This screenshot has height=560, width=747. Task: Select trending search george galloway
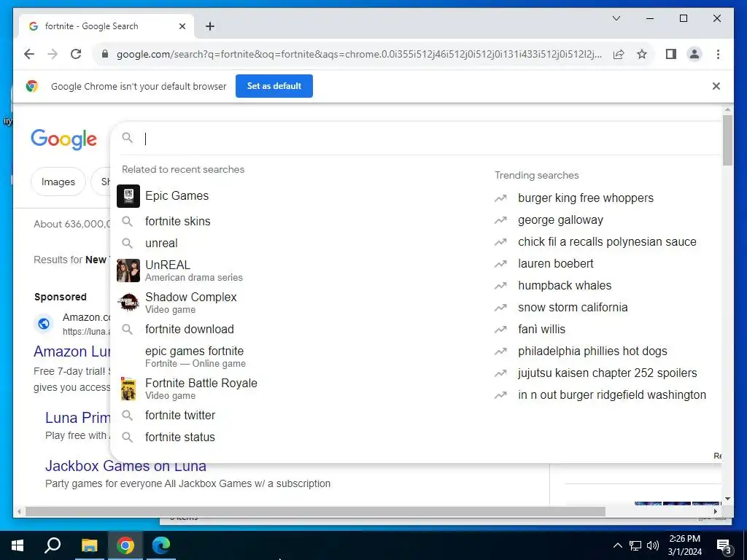tap(560, 220)
